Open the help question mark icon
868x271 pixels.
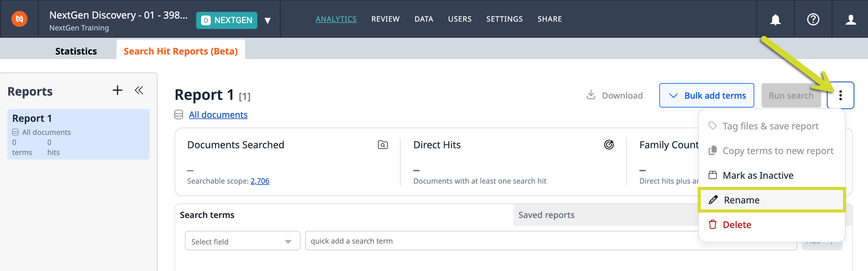click(x=813, y=19)
